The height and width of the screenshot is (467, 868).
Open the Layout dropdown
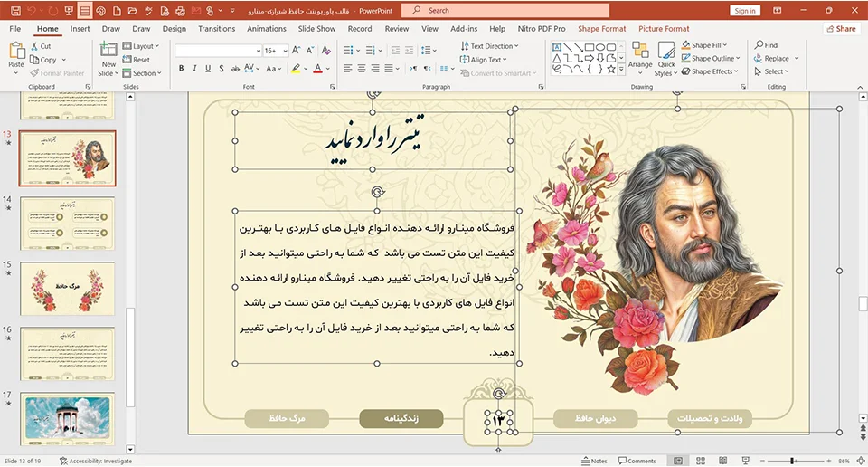coord(141,46)
